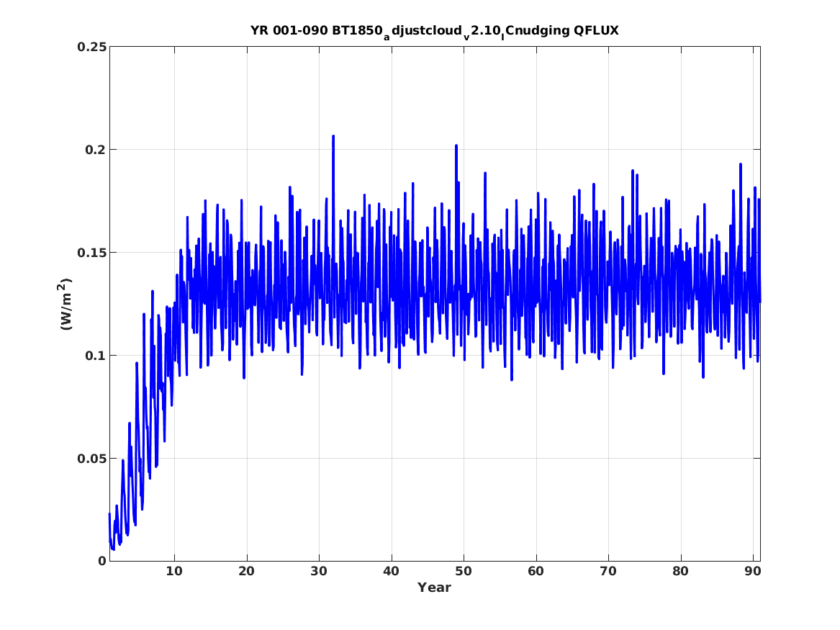Click the x-axis tick label 10
840x630 pixels.
pos(174,571)
